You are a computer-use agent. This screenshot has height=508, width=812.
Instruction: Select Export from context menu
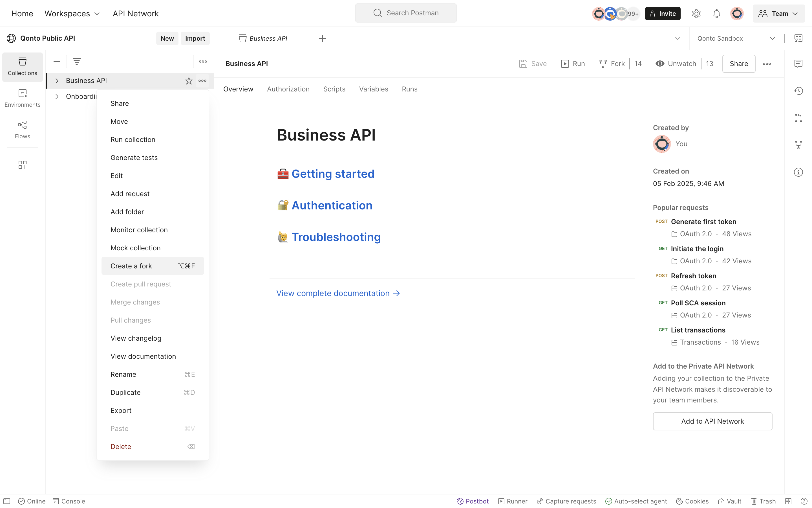tap(153, 410)
